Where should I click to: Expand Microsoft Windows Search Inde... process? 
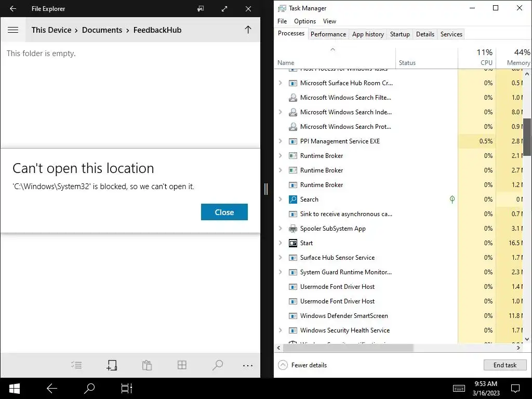[x=280, y=112]
